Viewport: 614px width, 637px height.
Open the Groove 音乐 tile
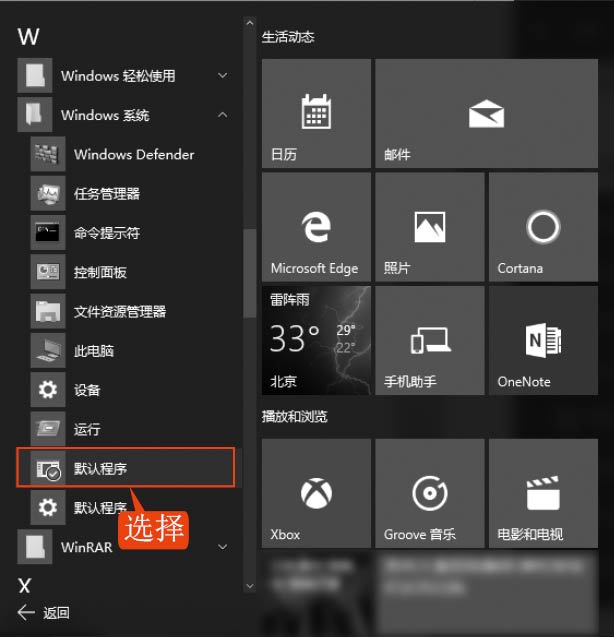point(430,493)
